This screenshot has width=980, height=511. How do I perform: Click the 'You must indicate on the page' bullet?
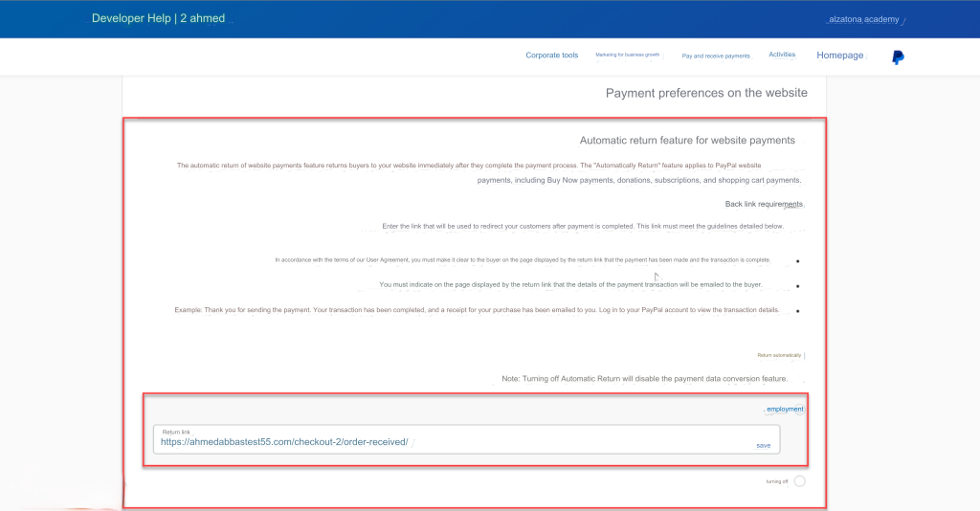[570, 285]
